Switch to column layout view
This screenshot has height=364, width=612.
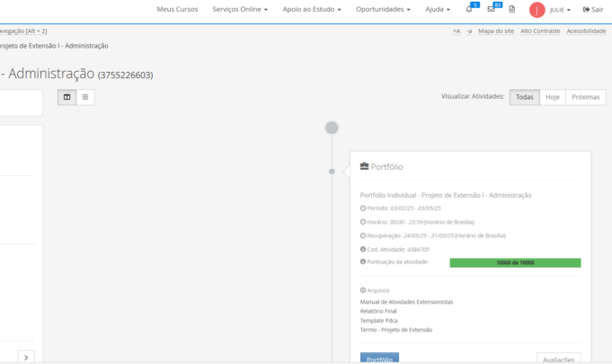click(67, 97)
